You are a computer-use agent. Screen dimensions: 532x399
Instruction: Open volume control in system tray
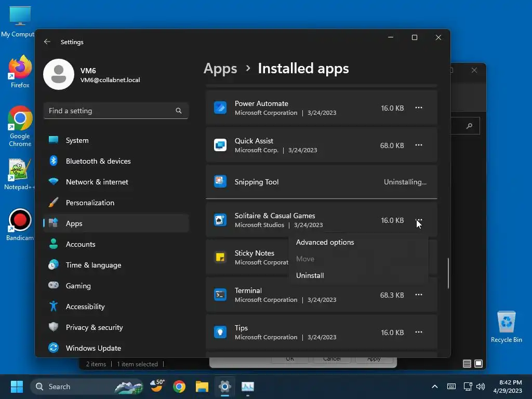tap(481, 387)
